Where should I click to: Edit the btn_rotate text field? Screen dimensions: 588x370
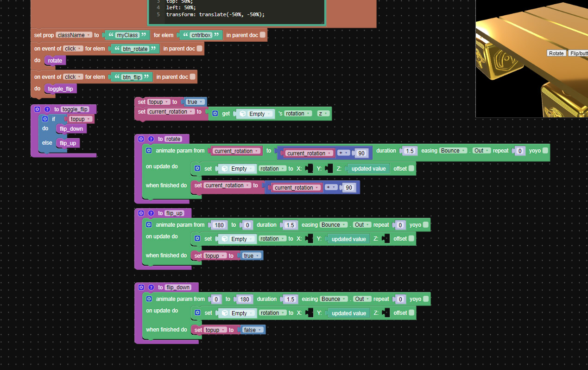pos(135,49)
